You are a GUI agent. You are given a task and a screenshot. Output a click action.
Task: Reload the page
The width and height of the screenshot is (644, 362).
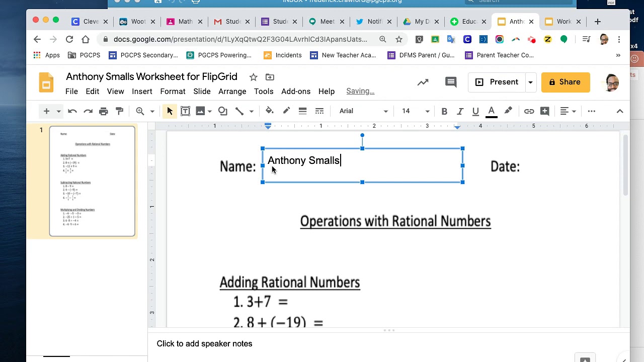(x=69, y=39)
